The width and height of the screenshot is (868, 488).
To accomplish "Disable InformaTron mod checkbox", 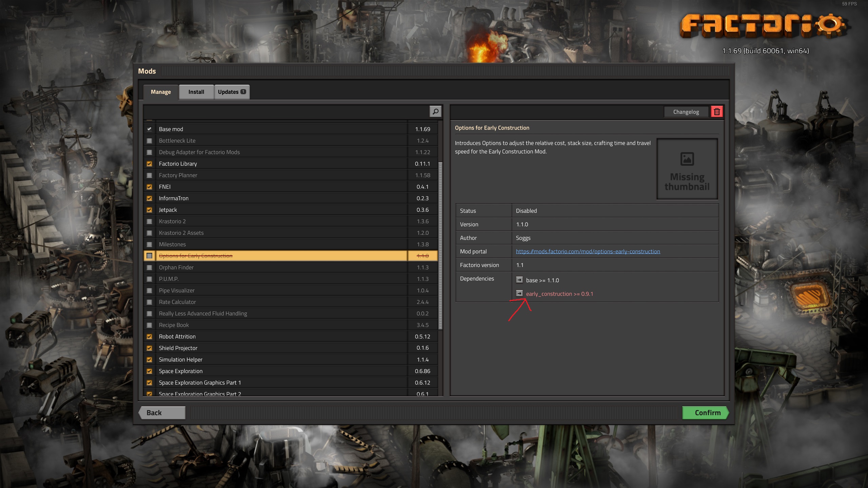I will [x=149, y=198].
